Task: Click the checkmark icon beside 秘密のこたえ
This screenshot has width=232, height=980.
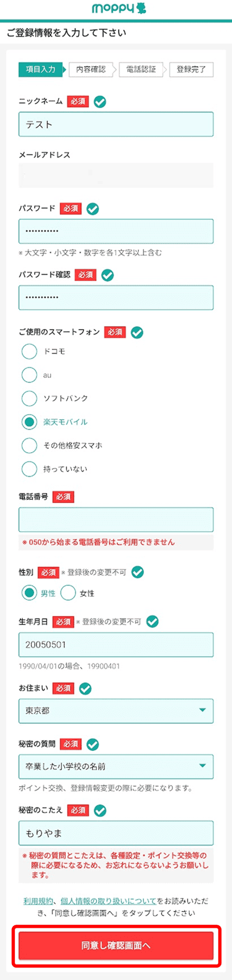Action: (x=100, y=811)
